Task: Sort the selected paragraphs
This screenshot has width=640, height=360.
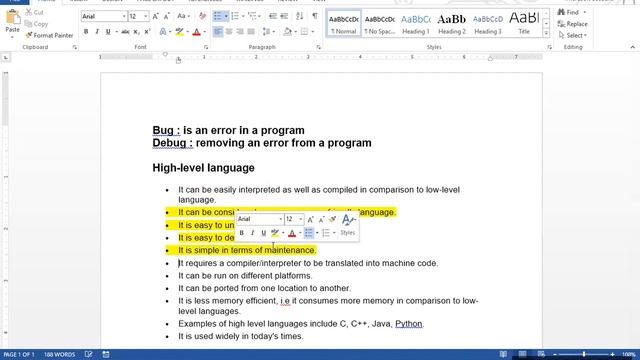Action: pos(300,16)
